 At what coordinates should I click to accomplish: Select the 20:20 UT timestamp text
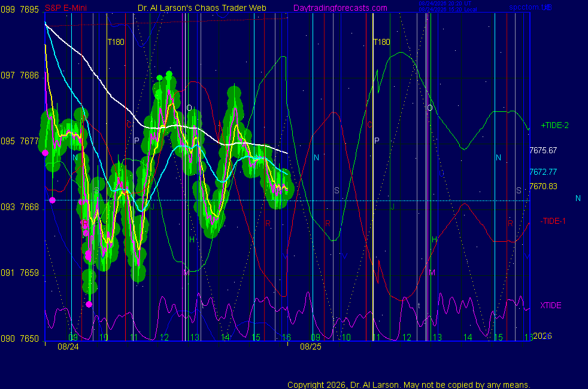tap(445, 4)
